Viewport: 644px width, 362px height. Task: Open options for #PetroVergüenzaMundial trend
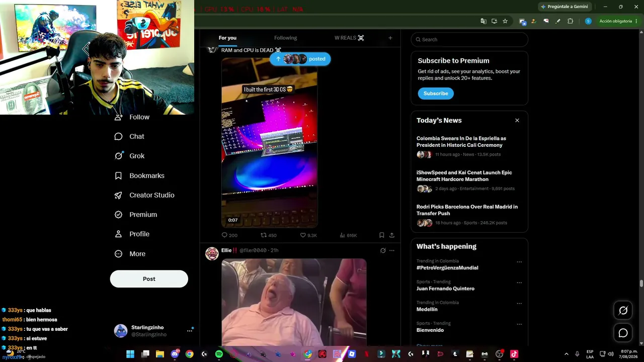click(519, 262)
